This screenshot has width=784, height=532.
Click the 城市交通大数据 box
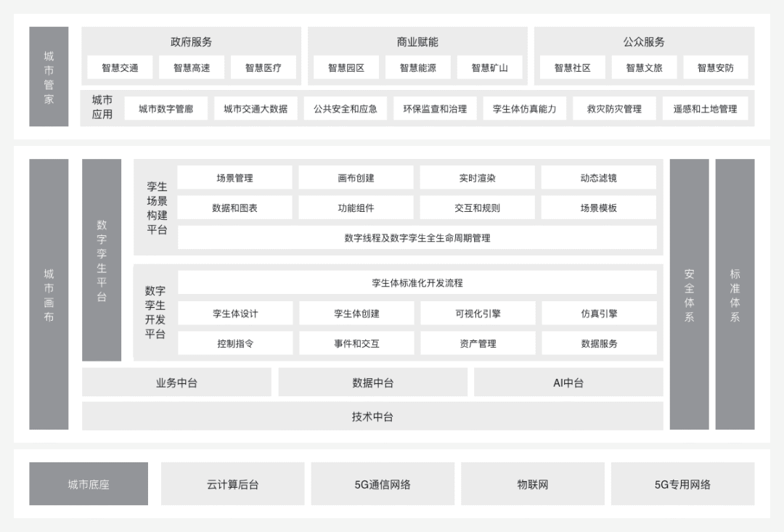pyautogui.click(x=256, y=108)
